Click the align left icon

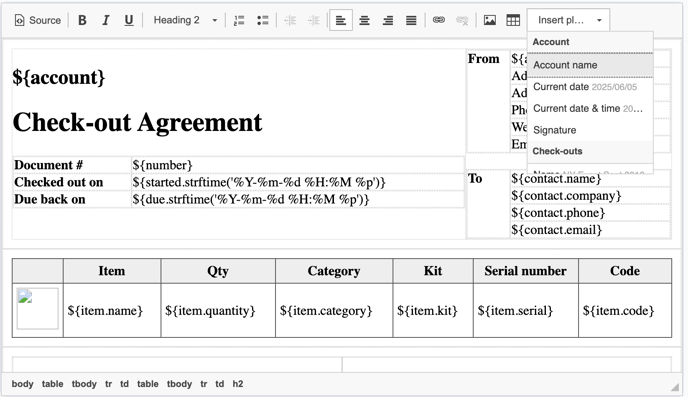click(341, 20)
